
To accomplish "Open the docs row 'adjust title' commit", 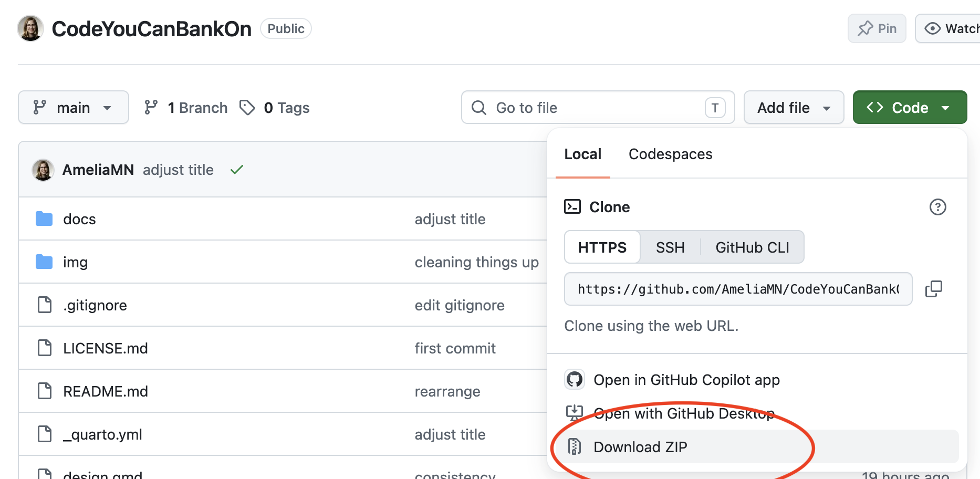I will [450, 219].
